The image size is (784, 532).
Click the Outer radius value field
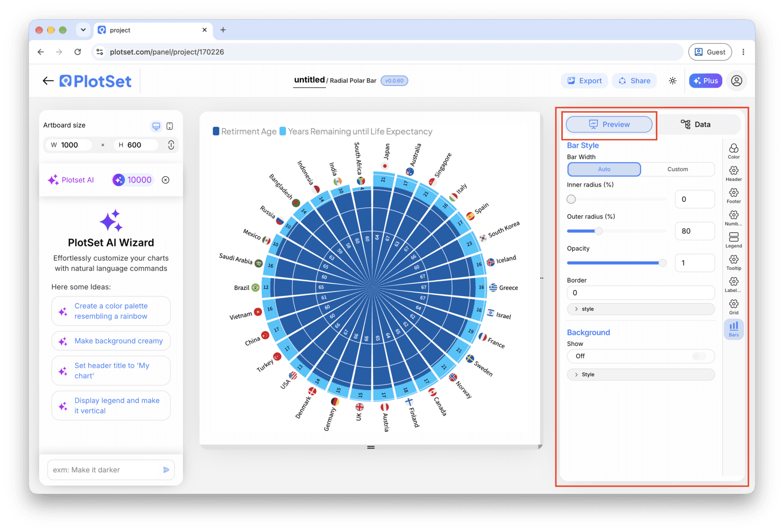[x=695, y=231]
